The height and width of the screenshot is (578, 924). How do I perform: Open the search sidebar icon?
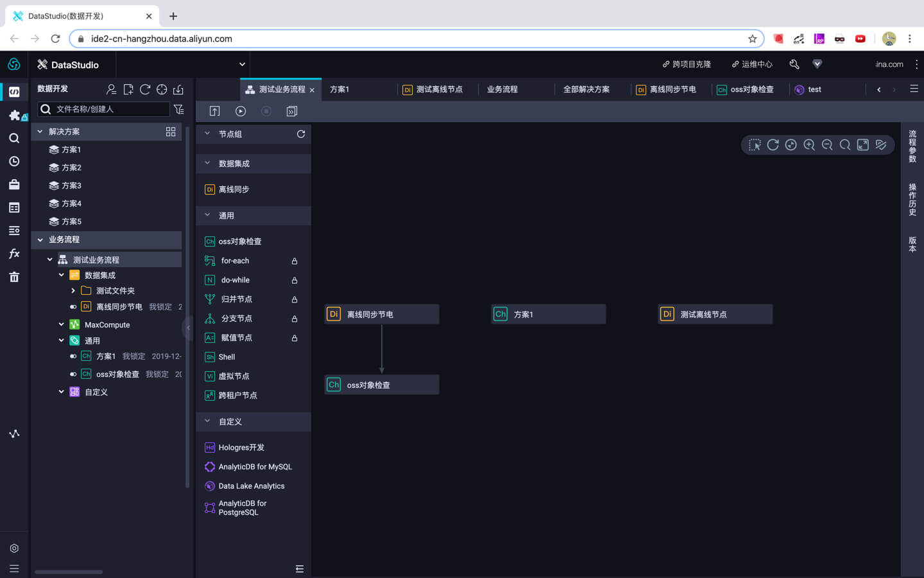14,138
